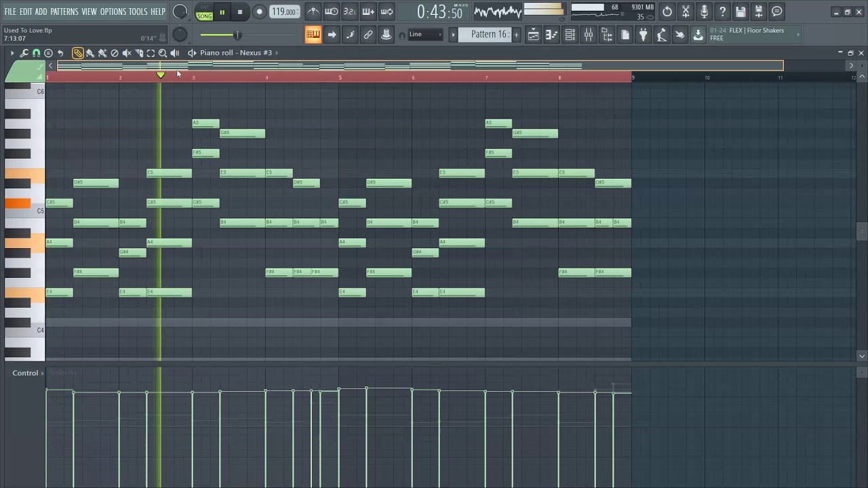Open the ADD menu
The image size is (868, 488).
(x=41, y=12)
